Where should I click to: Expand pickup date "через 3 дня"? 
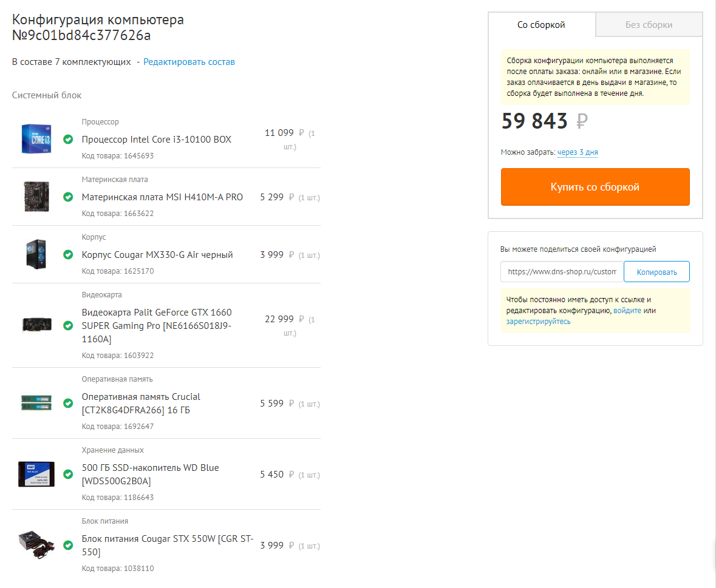[578, 152]
